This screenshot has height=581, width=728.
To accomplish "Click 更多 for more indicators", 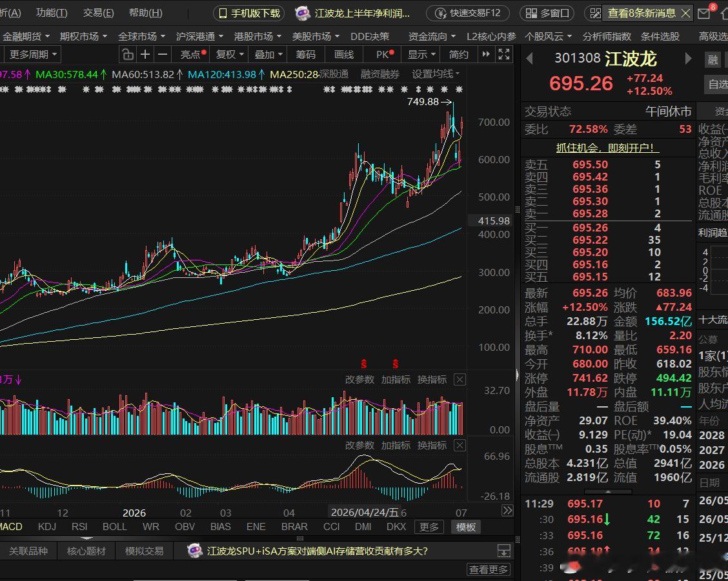I will point(429,527).
